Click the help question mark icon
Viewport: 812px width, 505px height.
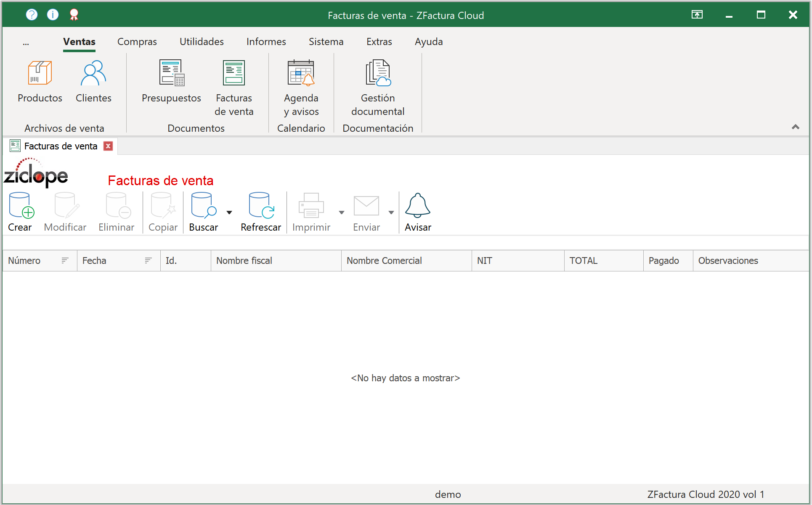pyautogui.click(x=32, y=15)
